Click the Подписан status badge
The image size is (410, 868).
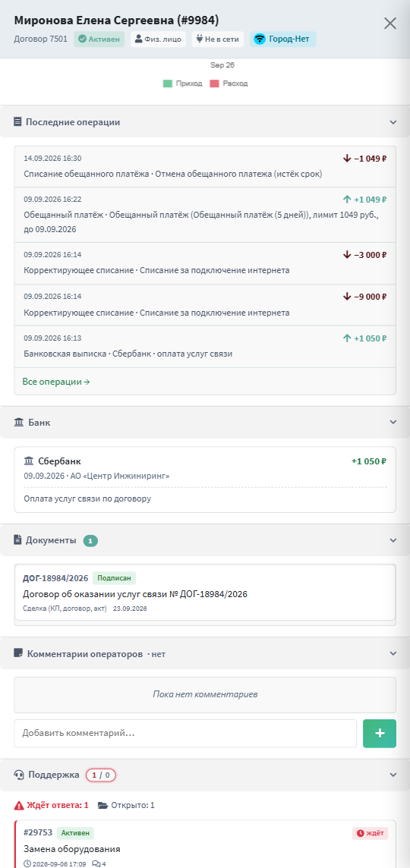click(x=114, y=578)
